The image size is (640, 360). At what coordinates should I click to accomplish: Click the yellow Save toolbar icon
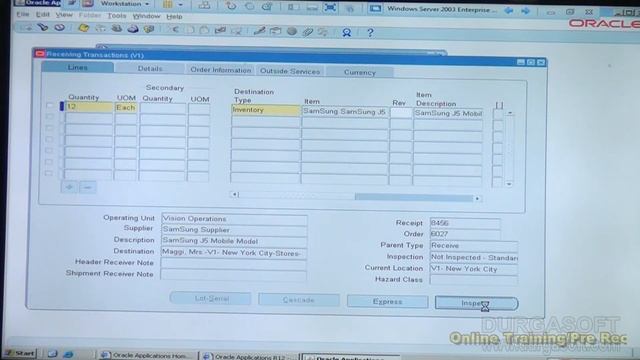(x=84, y=28)
